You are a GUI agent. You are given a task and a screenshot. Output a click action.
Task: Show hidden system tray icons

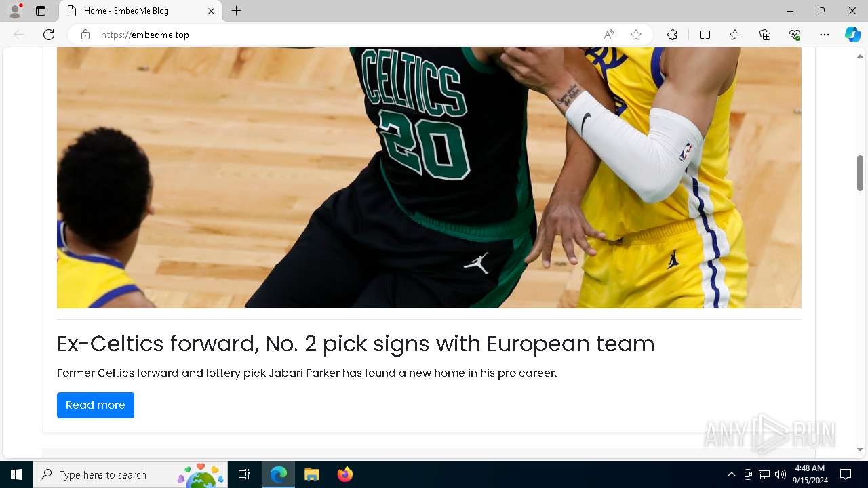[x=731, y=474]
